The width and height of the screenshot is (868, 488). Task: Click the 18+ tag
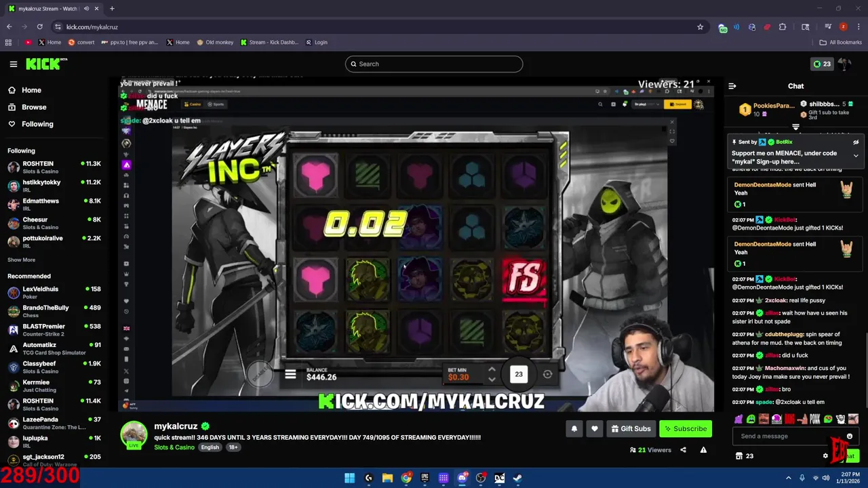[x=233, y=447]
